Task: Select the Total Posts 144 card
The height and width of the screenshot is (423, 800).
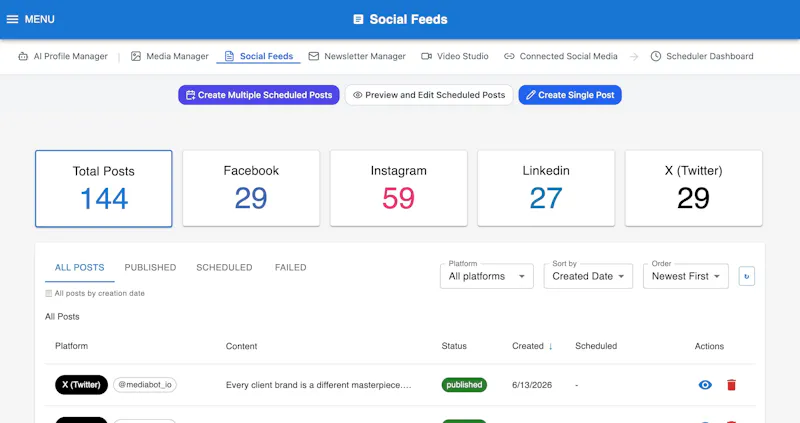Action: (x=104, y=188)
